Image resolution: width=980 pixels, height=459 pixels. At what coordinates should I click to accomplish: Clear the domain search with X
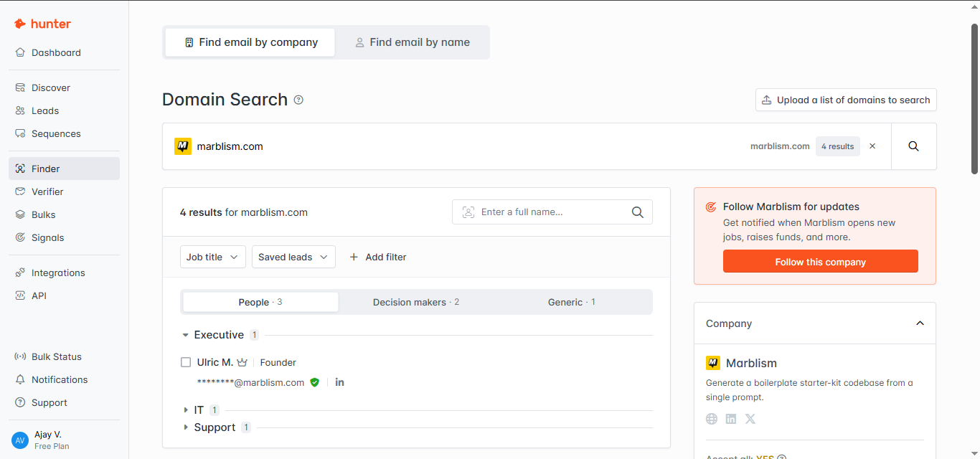(872, 146)
